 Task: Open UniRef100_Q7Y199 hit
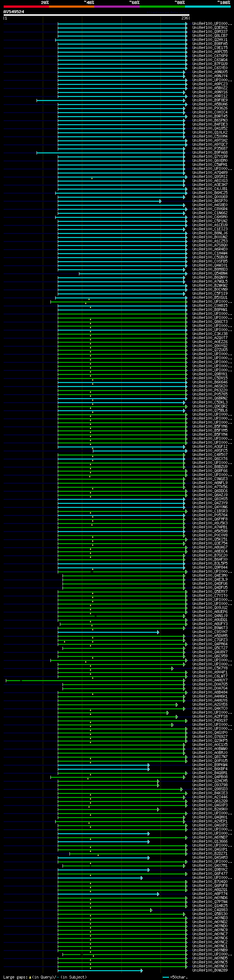pos(210,157)
